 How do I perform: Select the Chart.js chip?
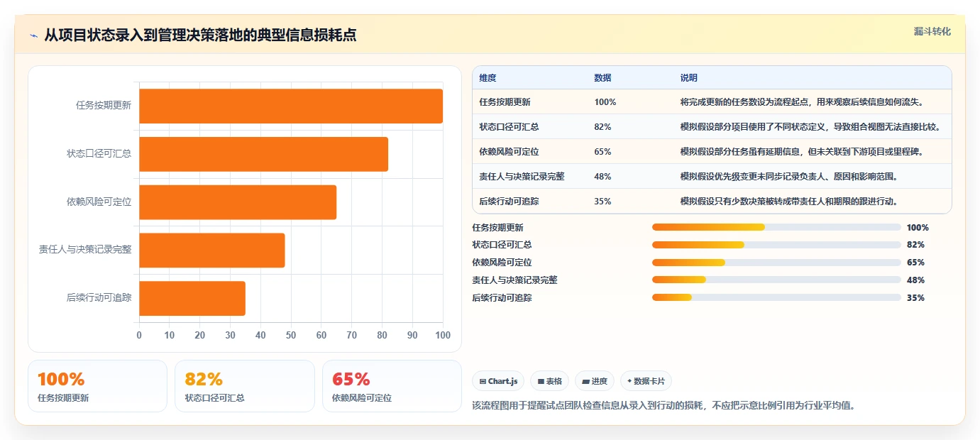pos(498,381)
